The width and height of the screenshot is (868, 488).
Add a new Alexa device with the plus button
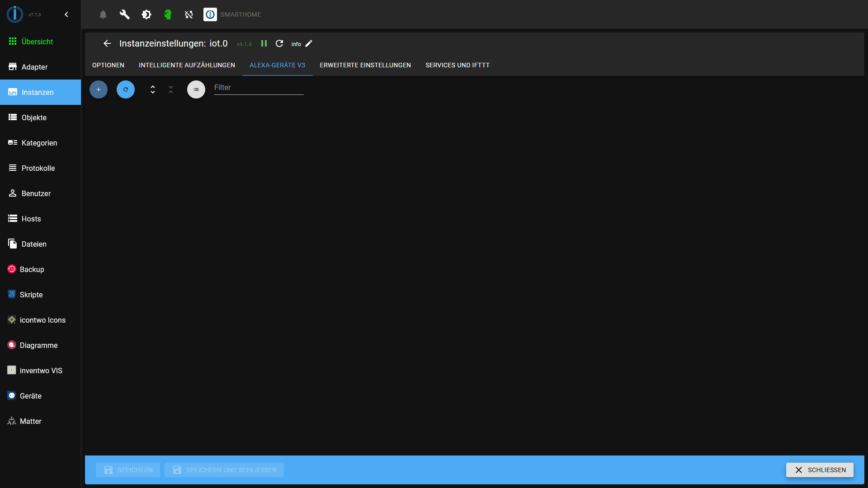coord(98,89)
